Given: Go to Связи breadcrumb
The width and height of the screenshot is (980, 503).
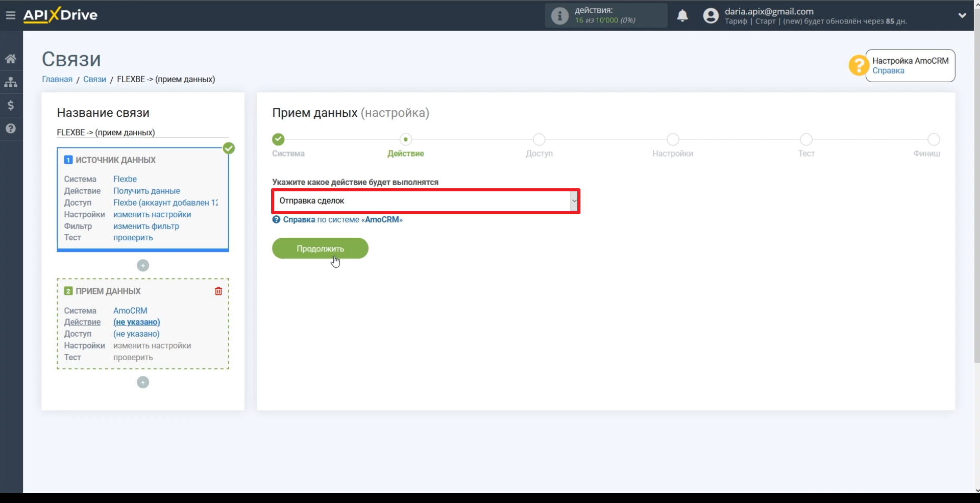Looking at the screenshot, I should [94, 80].
